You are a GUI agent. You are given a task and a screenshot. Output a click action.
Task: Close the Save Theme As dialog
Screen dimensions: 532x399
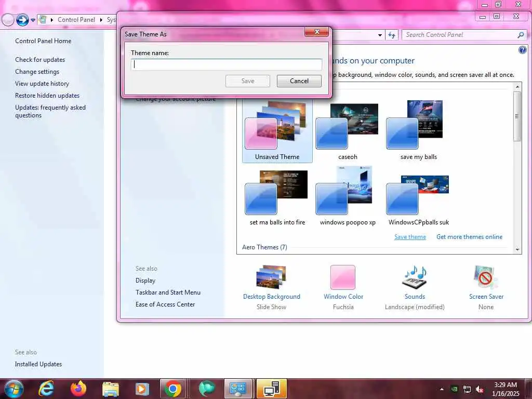316,32
